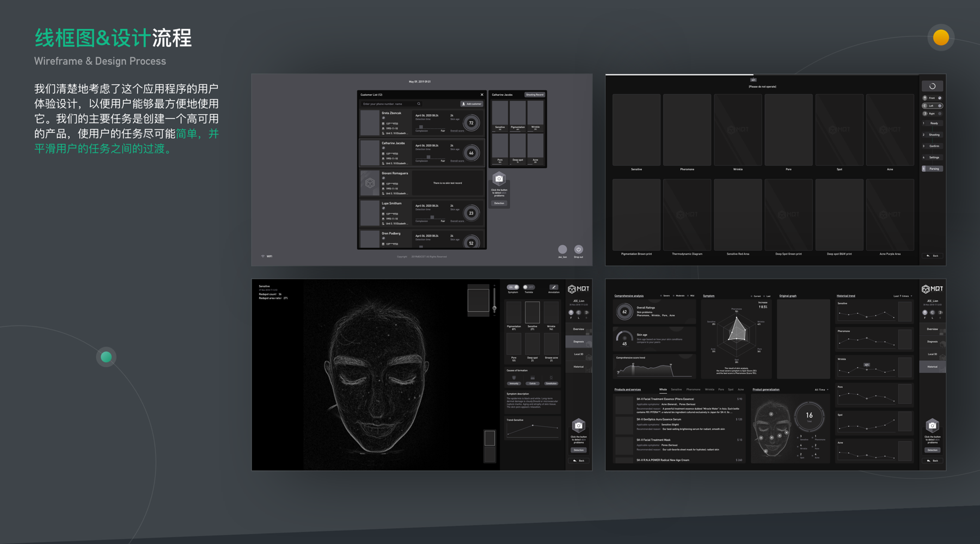Screen dimensions: 980x544
Task: Open the Thermodynamic Diagram tile
Action: (687, 214)
